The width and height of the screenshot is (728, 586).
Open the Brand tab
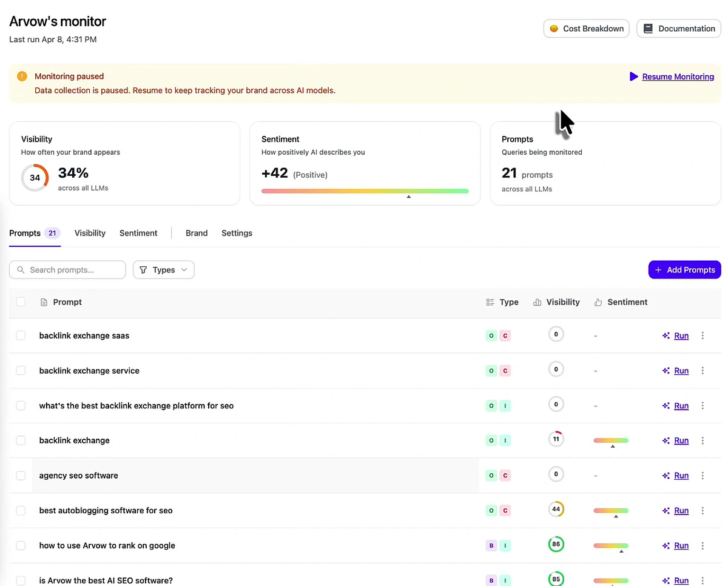(197, 233)
